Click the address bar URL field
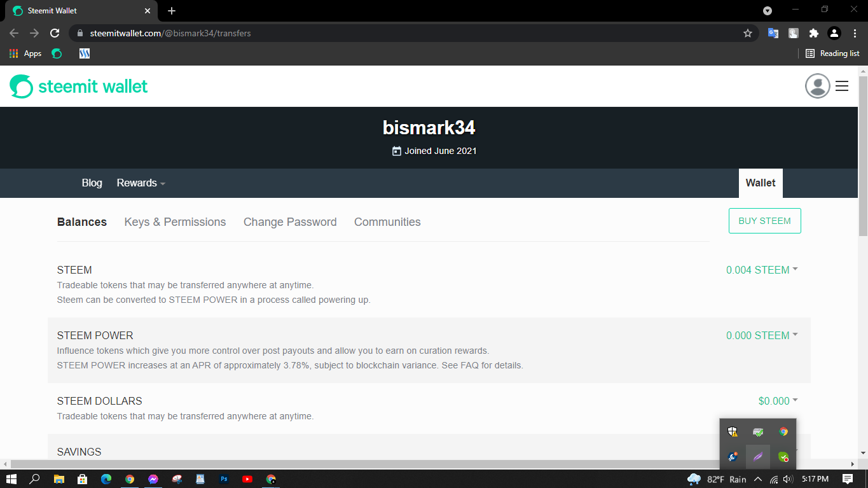Screen dimensions: 868x488 click(x=413, y=33)
